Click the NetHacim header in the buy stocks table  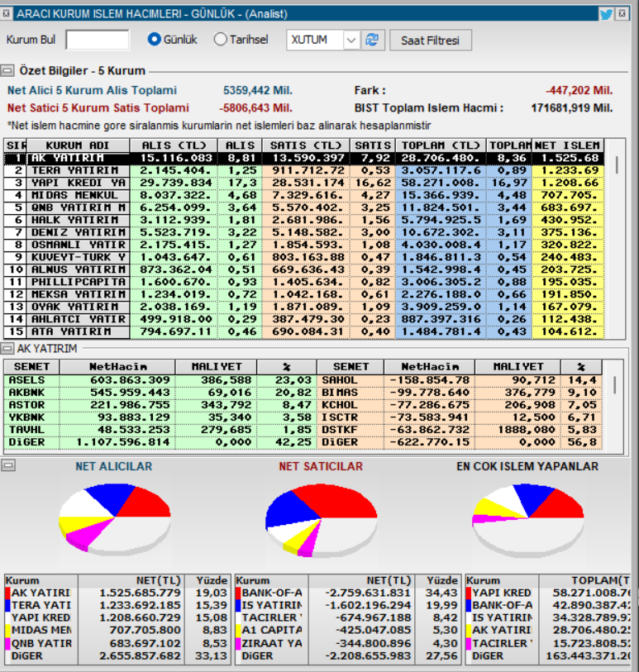coord(117,367)
